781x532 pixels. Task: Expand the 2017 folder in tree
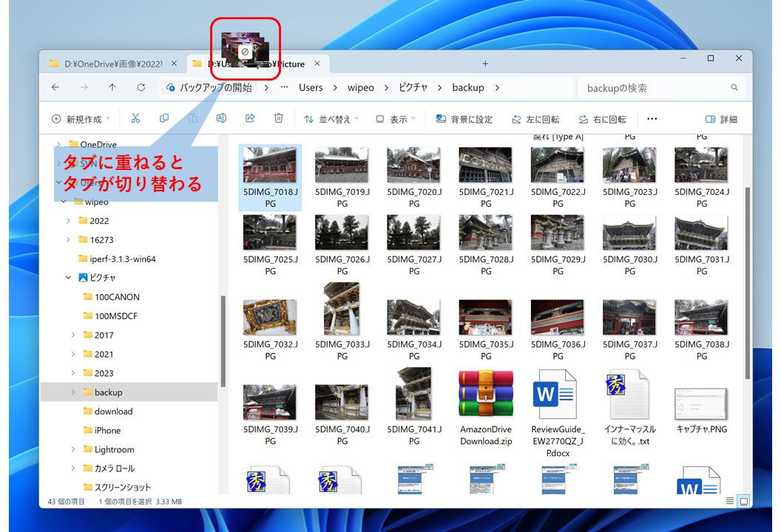[x=73, y=335]
